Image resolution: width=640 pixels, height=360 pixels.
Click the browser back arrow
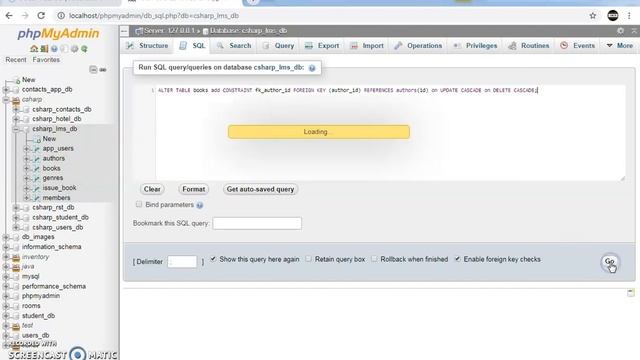[9, 16]
